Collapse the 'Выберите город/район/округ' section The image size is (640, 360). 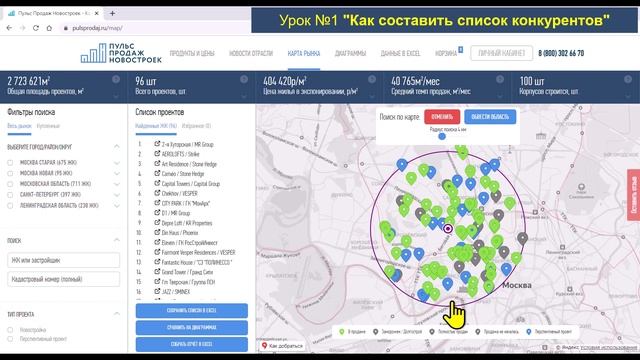117,146
